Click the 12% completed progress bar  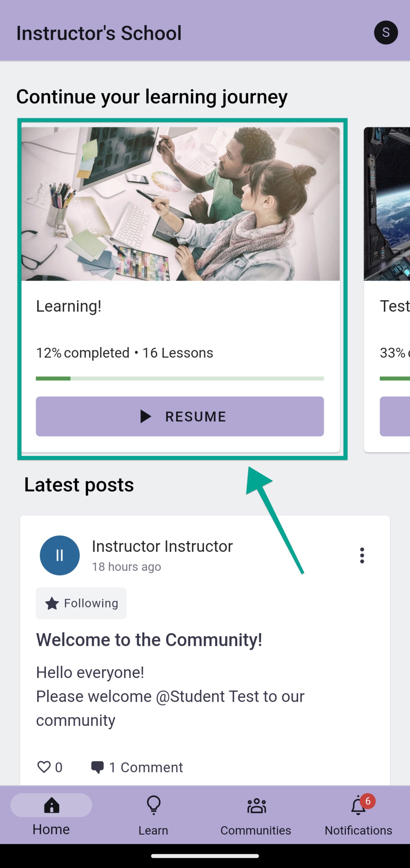[180, 379]
